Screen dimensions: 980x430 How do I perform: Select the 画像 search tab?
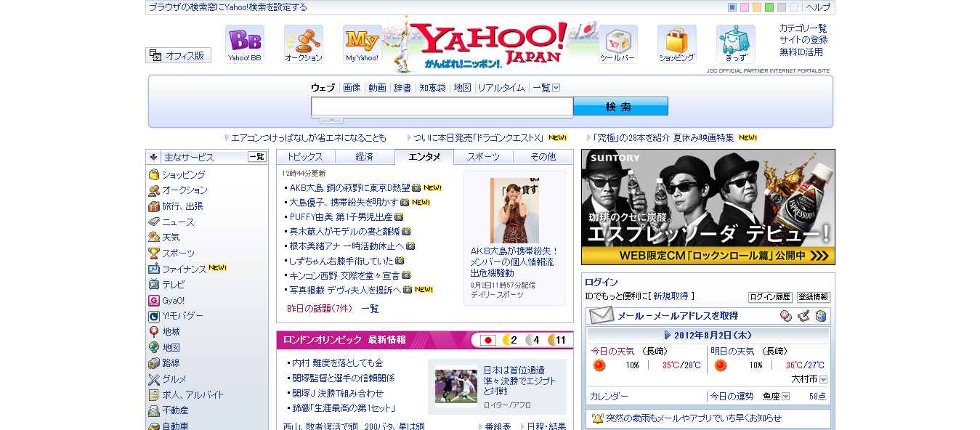pyautogui.click(x=352, y=88)
